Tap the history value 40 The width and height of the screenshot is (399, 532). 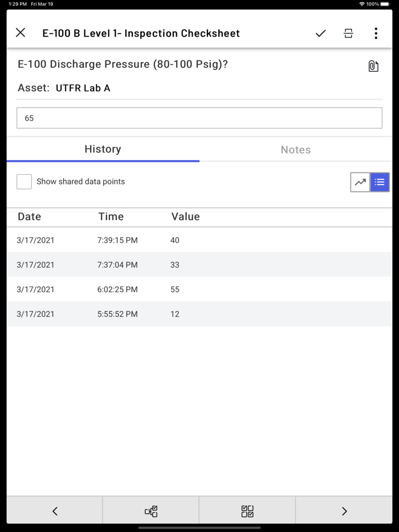coord(175,240)
